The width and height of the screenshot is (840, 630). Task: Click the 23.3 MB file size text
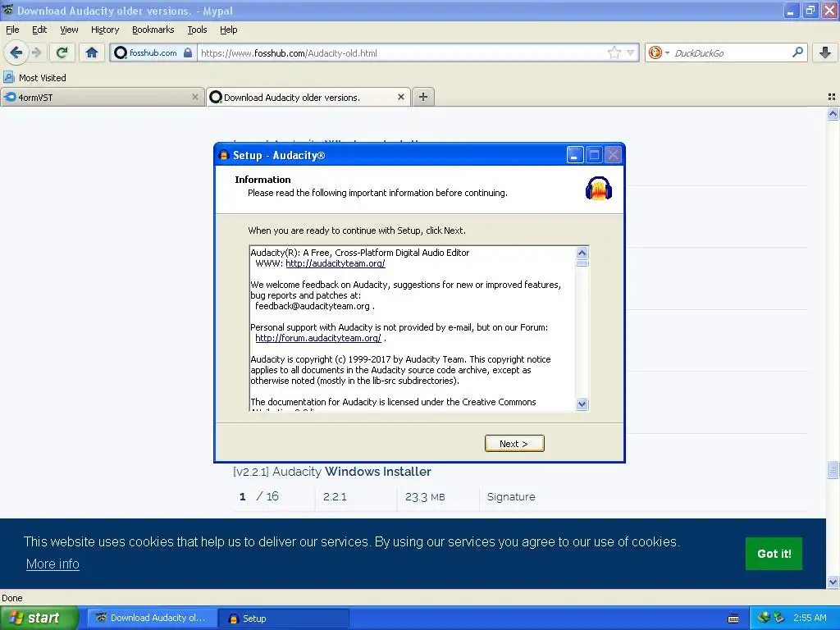point(425,497)
